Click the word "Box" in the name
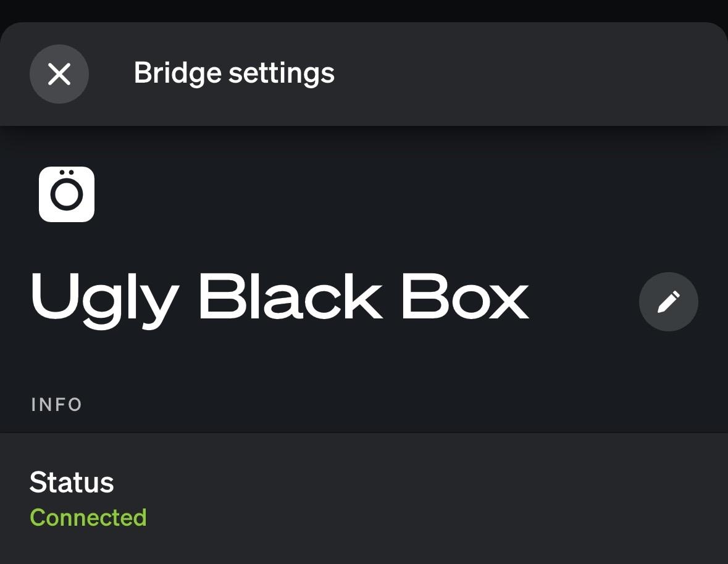 465,297
